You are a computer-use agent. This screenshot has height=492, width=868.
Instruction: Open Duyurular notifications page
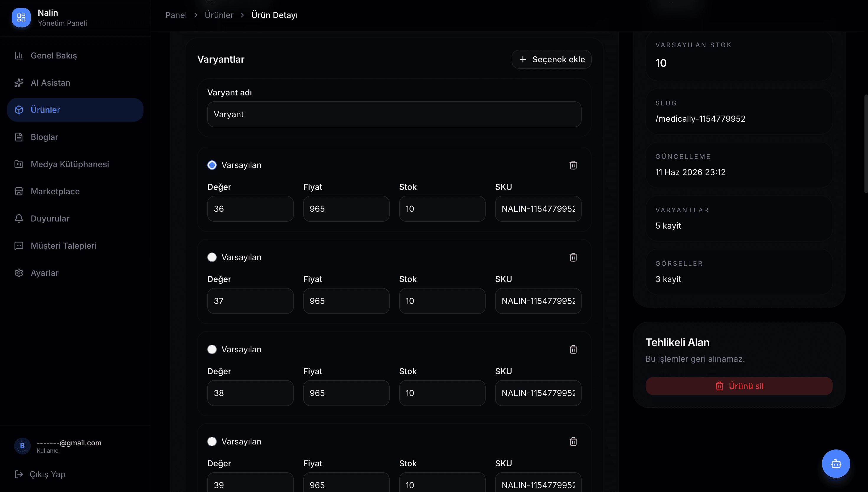(x=75, y=219)
